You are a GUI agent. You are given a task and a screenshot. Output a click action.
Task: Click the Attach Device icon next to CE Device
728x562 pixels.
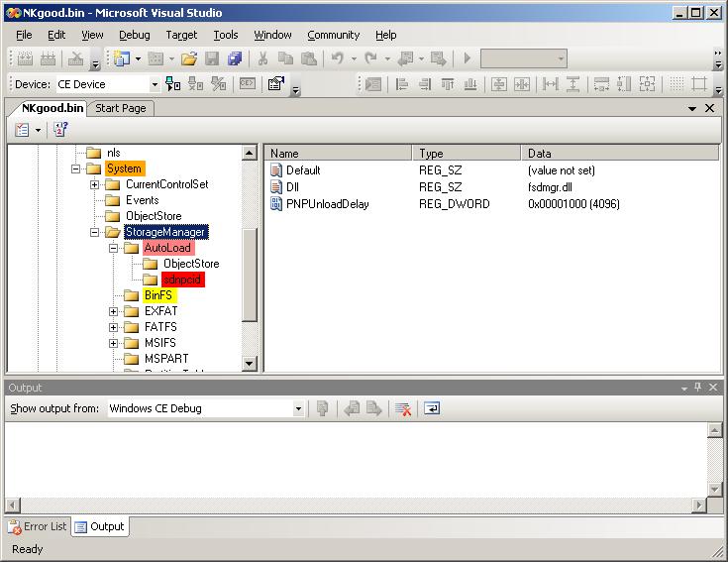click(x=173, y=84)
